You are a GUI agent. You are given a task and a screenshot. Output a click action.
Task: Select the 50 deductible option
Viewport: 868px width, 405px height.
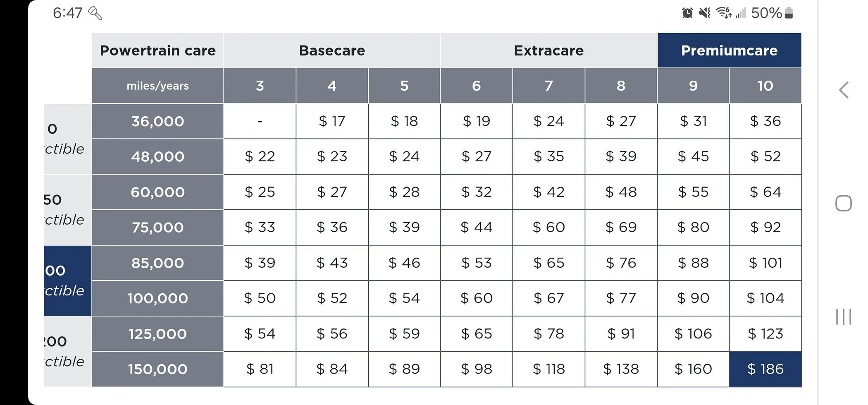[67, 210]
